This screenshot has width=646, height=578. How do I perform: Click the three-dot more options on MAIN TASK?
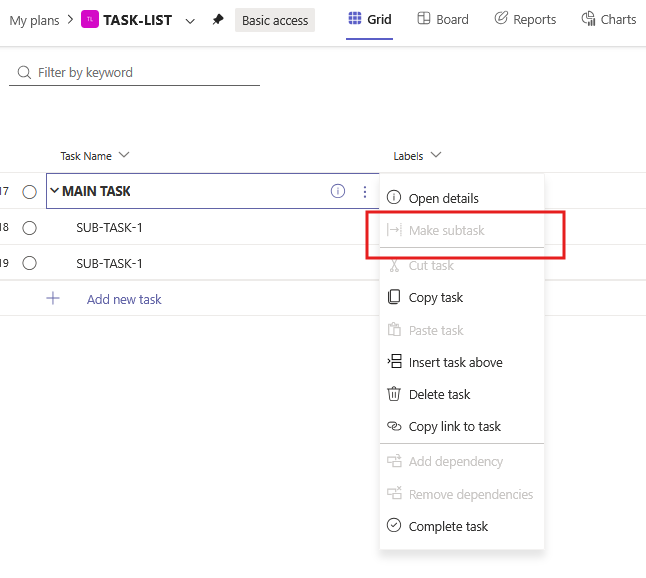[x=365, y=192]
